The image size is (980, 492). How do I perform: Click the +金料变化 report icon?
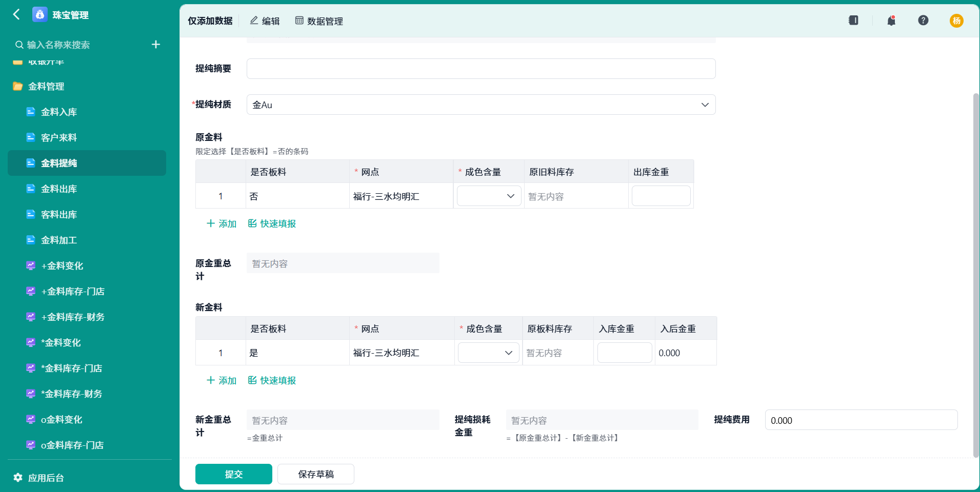(31, 265)
